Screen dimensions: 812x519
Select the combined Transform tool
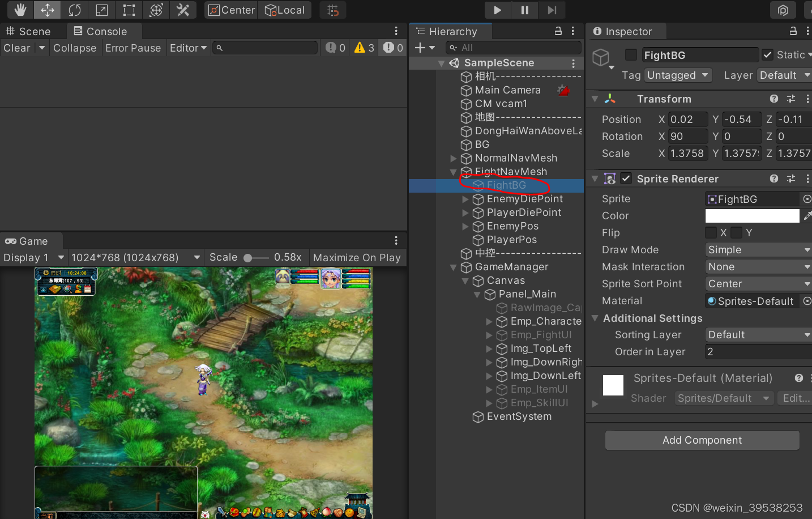point(156,10)
